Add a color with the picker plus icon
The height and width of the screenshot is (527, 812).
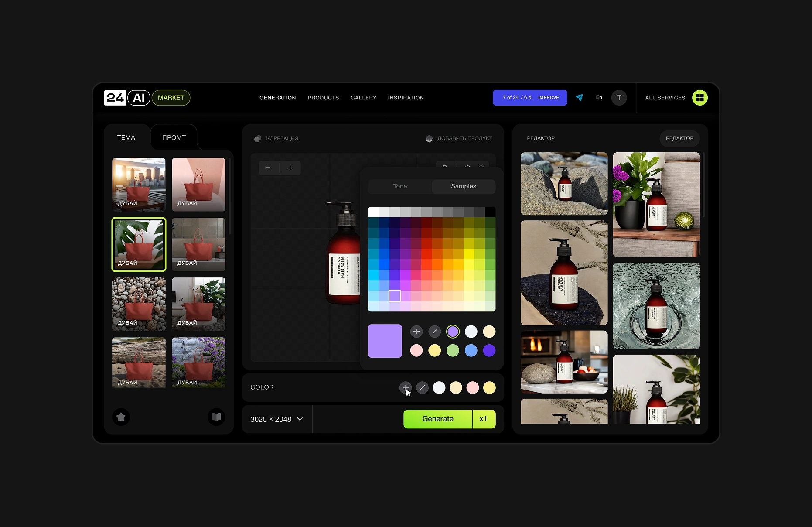416,332
